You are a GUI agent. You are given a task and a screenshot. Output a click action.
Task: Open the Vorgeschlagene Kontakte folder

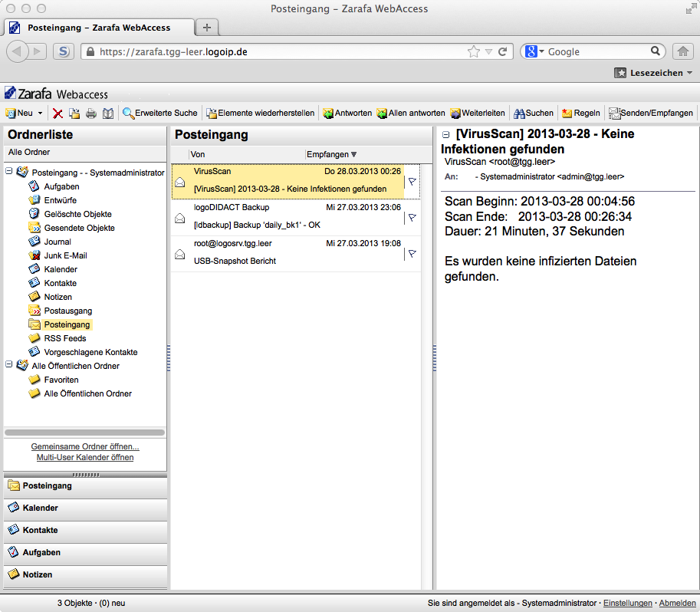[x=90, y=353]
